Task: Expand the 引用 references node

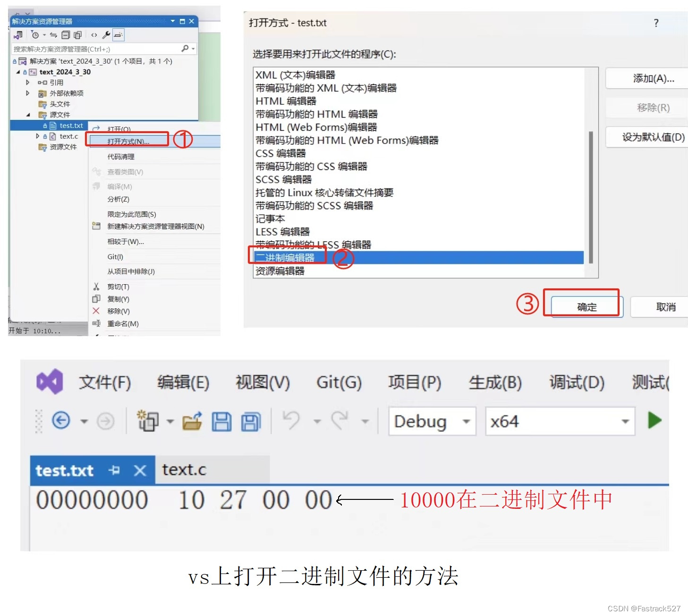Action: pyautogui.click(x=27, y=82)
